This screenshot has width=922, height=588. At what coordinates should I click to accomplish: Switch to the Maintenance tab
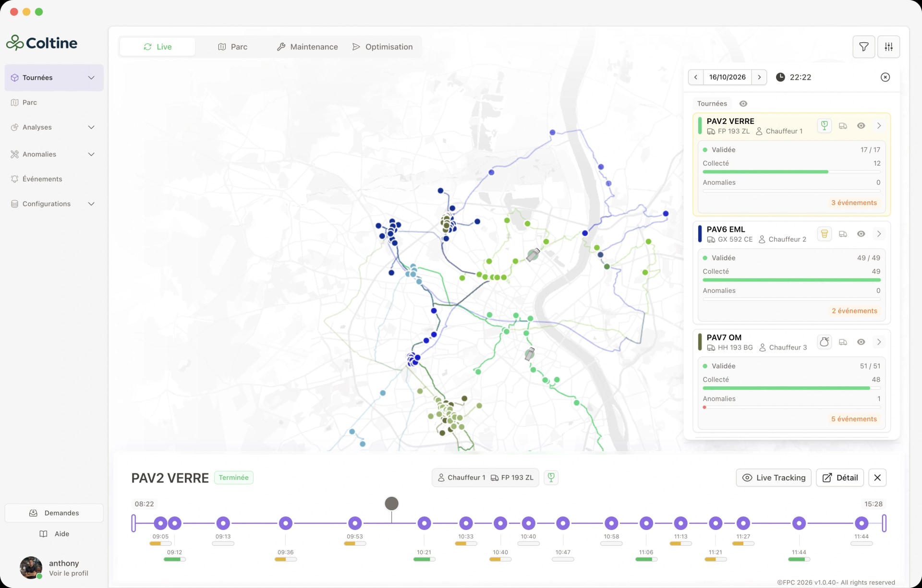click(307, 47)
